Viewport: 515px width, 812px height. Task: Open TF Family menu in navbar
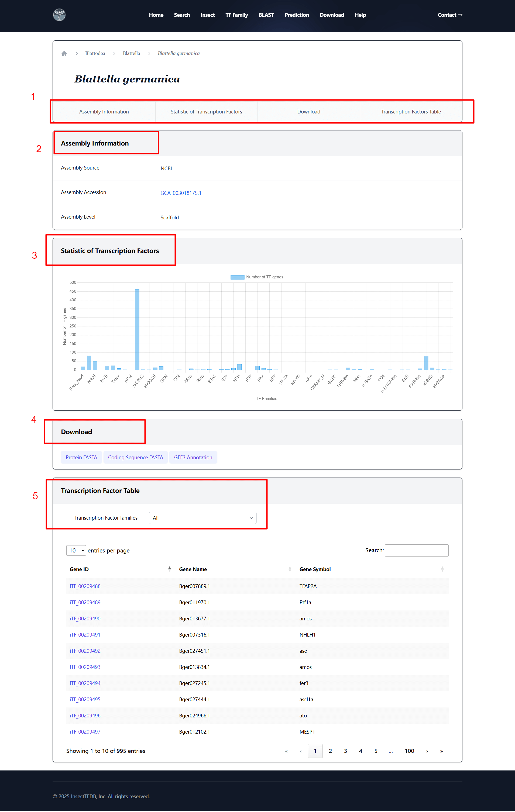pyautogui.click(x=236, y=15)
